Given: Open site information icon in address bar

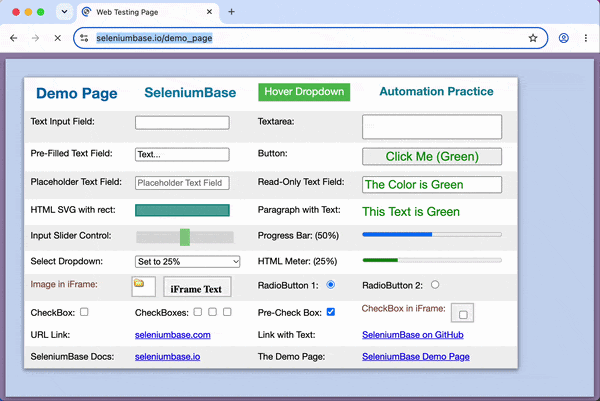Looking at the screenshot, I should tap(84, 38).
